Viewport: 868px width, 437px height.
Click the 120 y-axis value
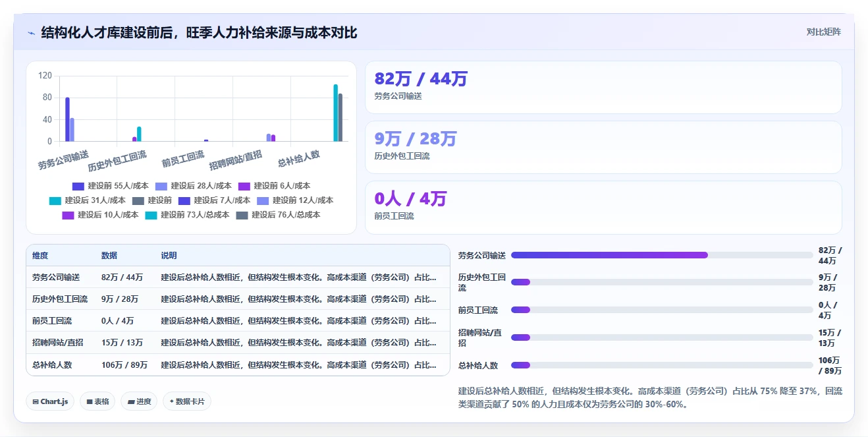45,76
